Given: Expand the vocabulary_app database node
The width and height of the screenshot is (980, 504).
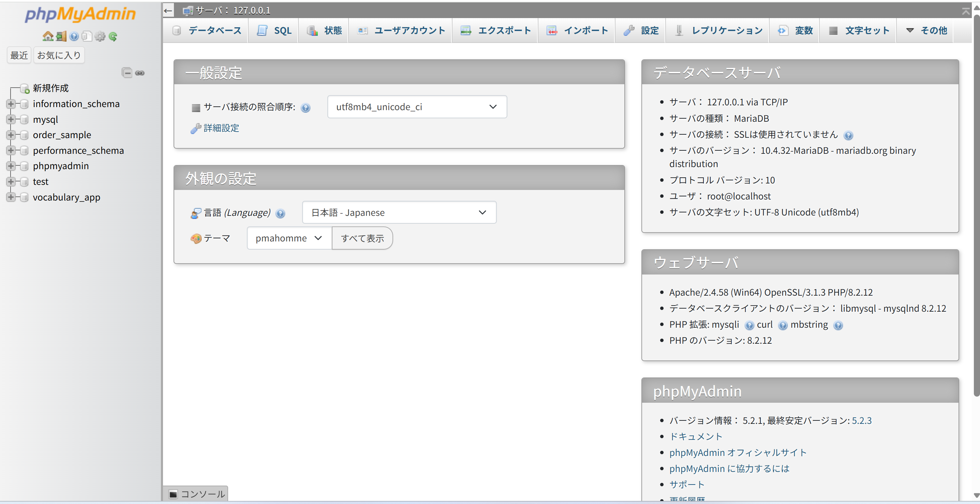Looking at the screenshot, I should click(x=11, y=197).
